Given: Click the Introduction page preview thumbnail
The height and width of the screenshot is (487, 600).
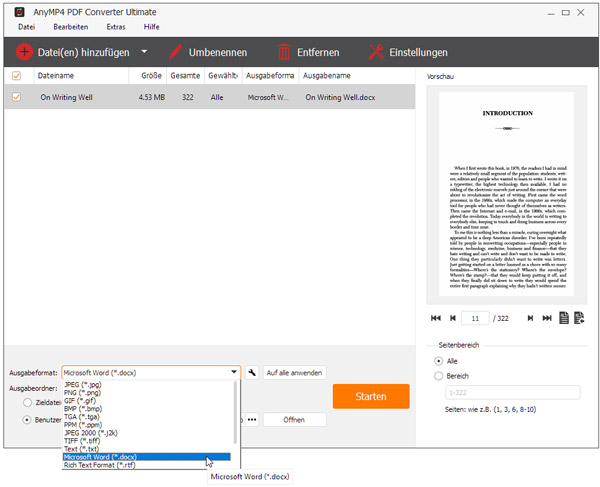Looking at the screenshot, I should tap(506, 194).
